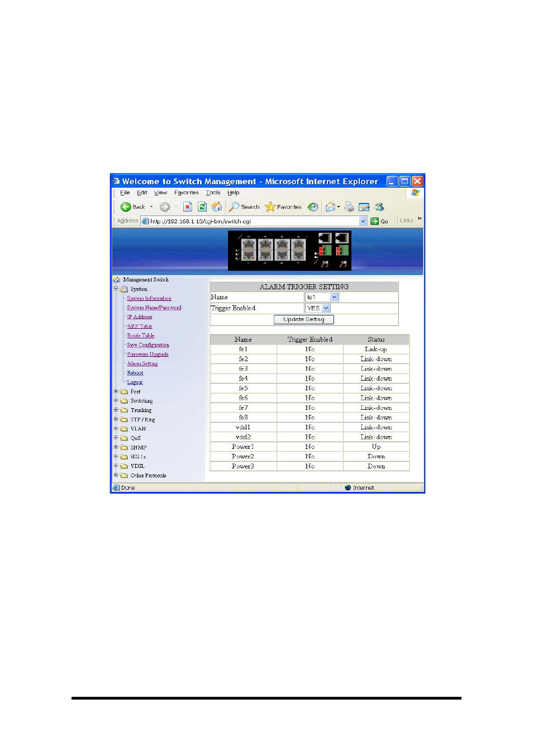Expand the SNMP folder
This screenshot has height=756, width=533.
coord(116,447)
